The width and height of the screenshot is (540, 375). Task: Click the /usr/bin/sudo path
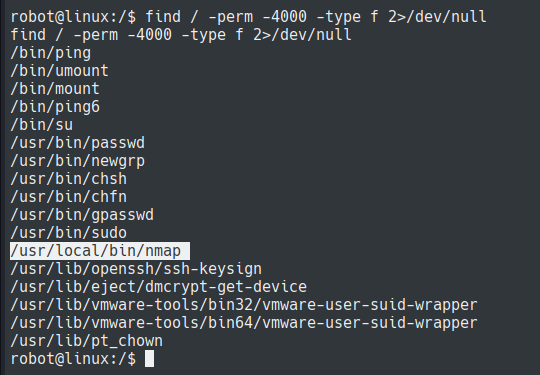coord(69,233)
